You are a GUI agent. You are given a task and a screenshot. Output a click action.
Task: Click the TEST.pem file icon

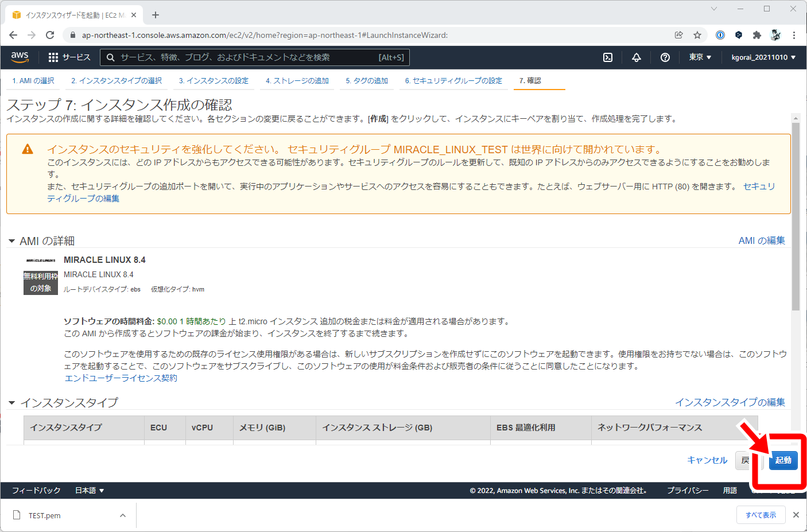click(17, 515)
